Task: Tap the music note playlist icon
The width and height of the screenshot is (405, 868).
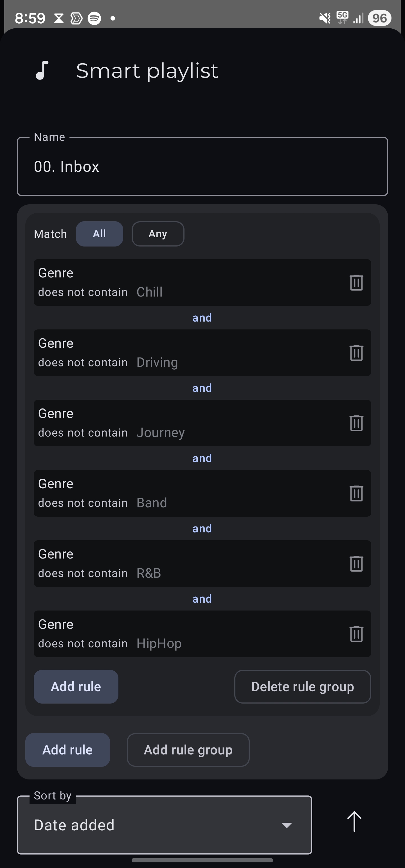Action: (x=42, y=71)
